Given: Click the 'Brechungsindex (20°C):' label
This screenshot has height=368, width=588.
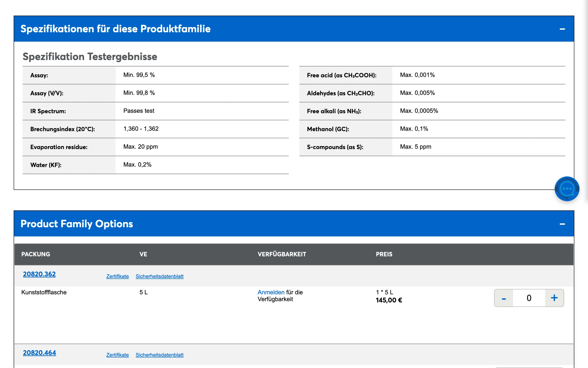Looking at the screenshot, I should point(62,129).
